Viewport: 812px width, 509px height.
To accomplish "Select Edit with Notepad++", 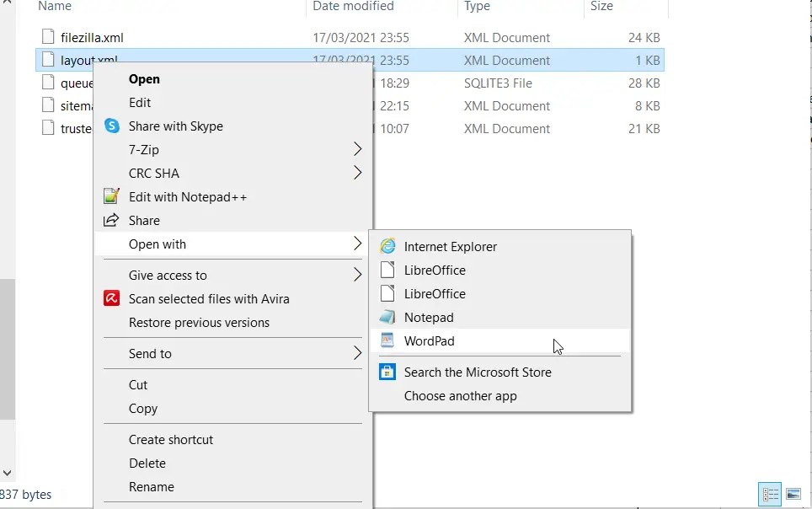I will tap(185, 196).
